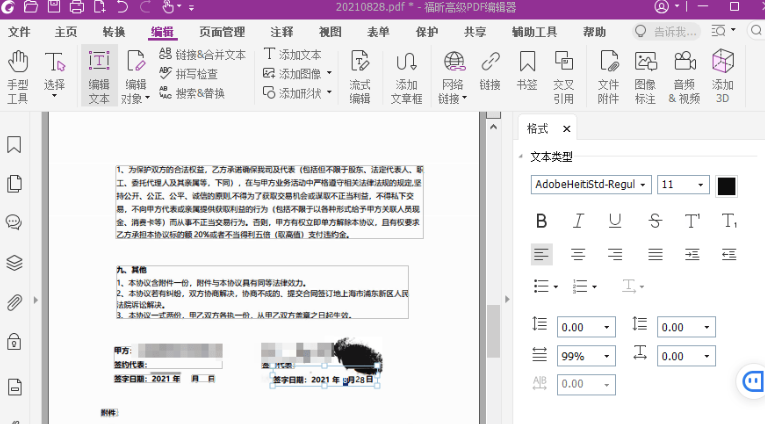Expand numbered list style dropdown

[594, 286]
